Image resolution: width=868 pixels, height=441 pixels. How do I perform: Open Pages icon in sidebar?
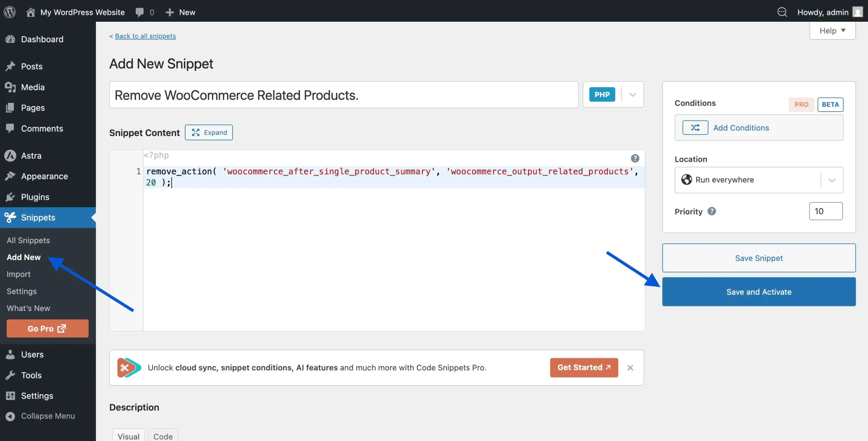click(x=10, y=108)
